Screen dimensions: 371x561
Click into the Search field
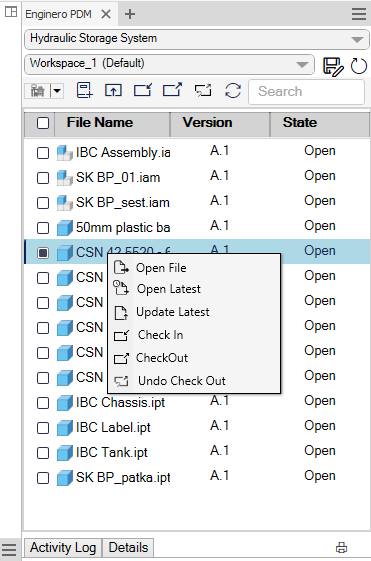307,92
